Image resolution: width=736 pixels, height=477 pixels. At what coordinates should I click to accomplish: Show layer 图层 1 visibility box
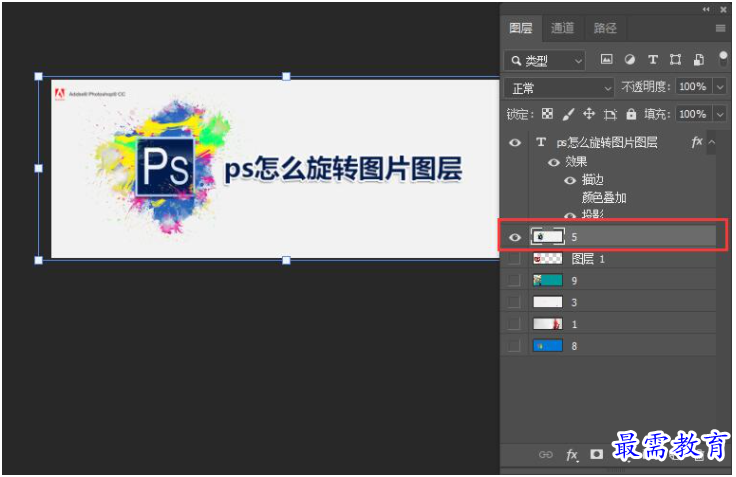pyautogui.click(x=514, y=259)
